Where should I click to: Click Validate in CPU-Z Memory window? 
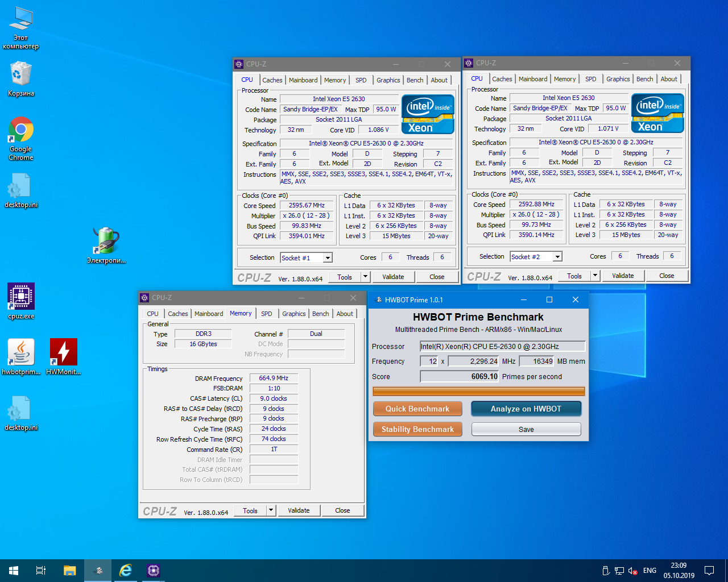299,510
